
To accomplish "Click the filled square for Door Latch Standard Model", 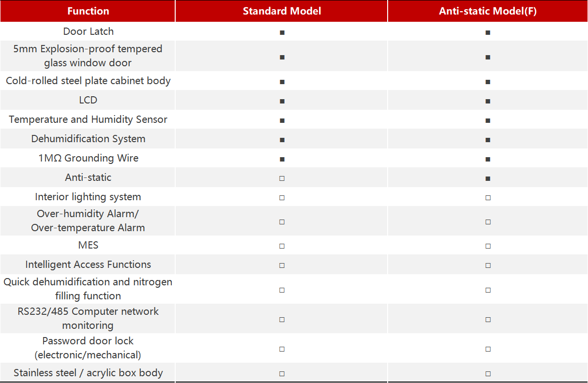I will tap(282, 32).
